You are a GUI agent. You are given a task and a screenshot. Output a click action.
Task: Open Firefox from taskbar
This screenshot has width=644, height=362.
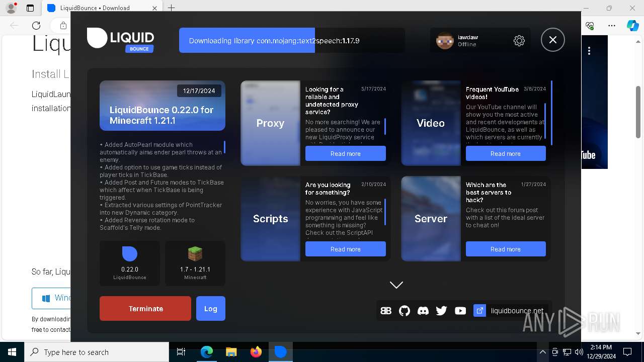[256, 352]
